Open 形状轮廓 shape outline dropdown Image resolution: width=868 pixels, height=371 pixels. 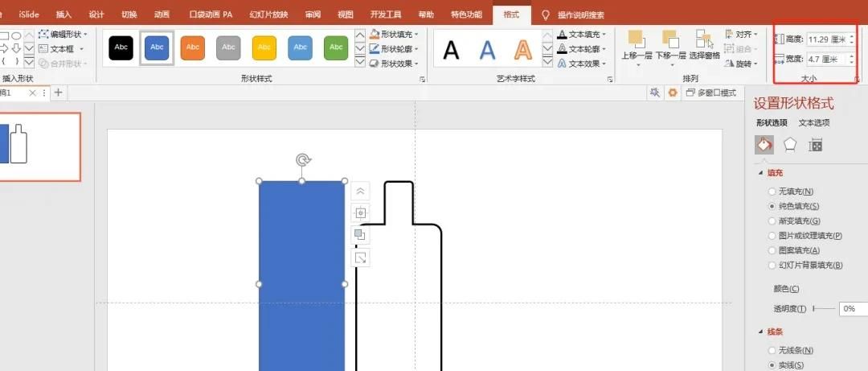[x=394, y=49]
